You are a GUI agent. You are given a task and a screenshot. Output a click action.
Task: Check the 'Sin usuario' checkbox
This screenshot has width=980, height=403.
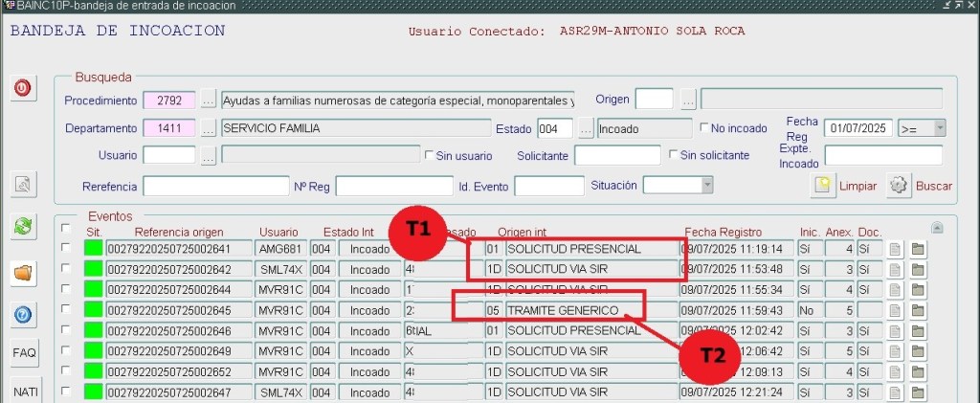429,155
